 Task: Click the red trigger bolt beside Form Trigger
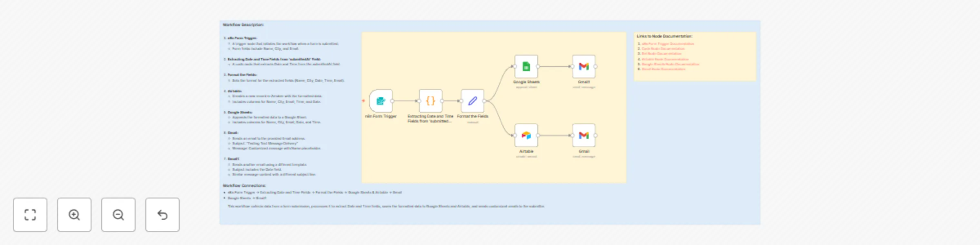363,100
